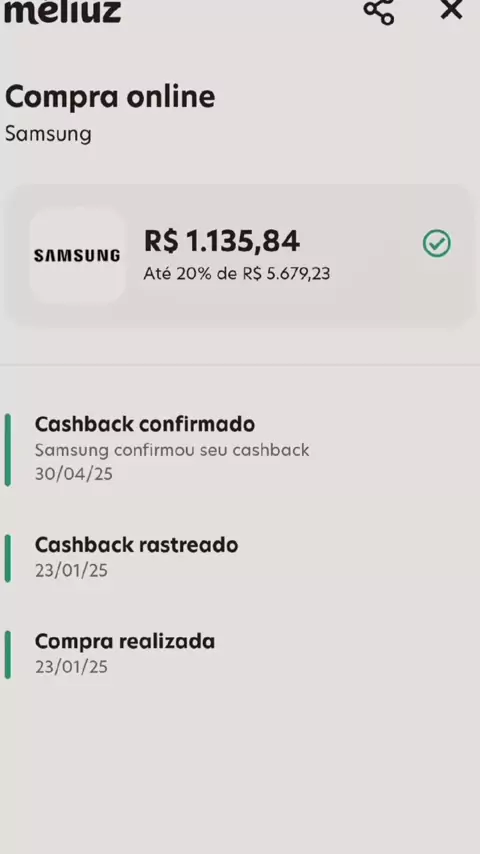
Task: Tap the Samsung logo thumbnail
Action: [77, 255]
